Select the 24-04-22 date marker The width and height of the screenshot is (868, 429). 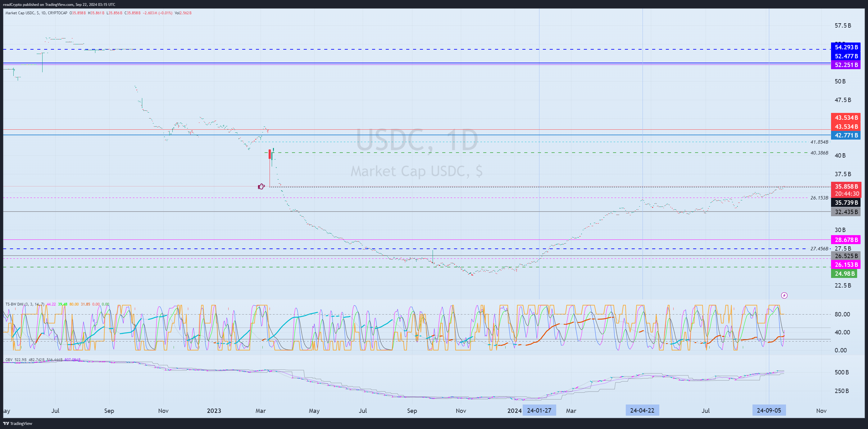tap(642, 410)
